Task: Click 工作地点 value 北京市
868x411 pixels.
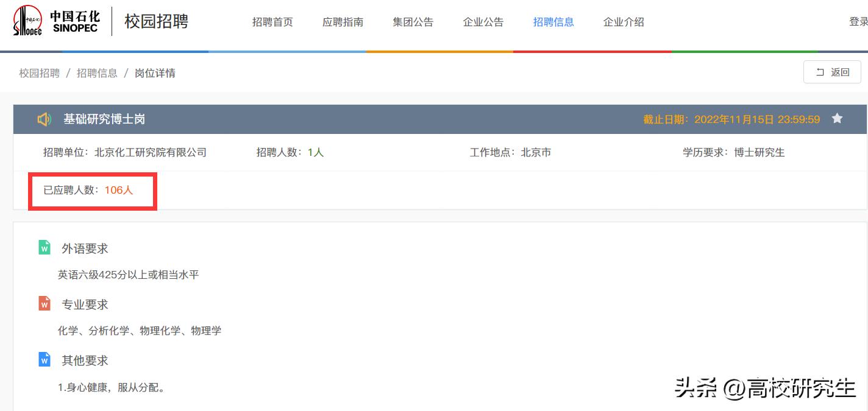Action: click(536, 152)
